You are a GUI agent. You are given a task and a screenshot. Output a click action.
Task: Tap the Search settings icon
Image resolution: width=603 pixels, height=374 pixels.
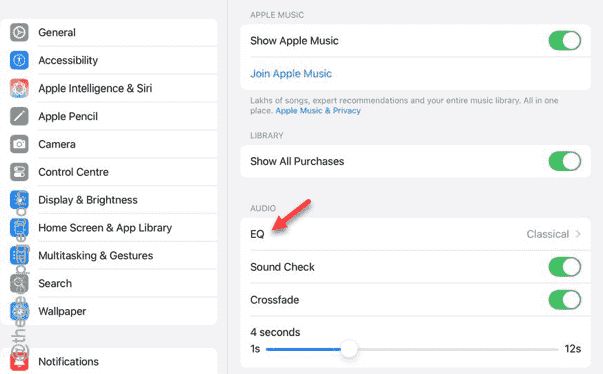pos(19,283)
